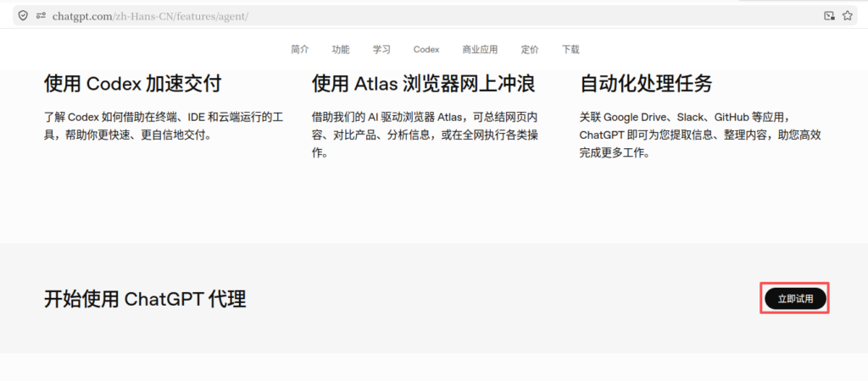Image resolution: width=868 pixels, height=381 pixels.
Task: Click the shield tracking protection icon
Action: 23,16
